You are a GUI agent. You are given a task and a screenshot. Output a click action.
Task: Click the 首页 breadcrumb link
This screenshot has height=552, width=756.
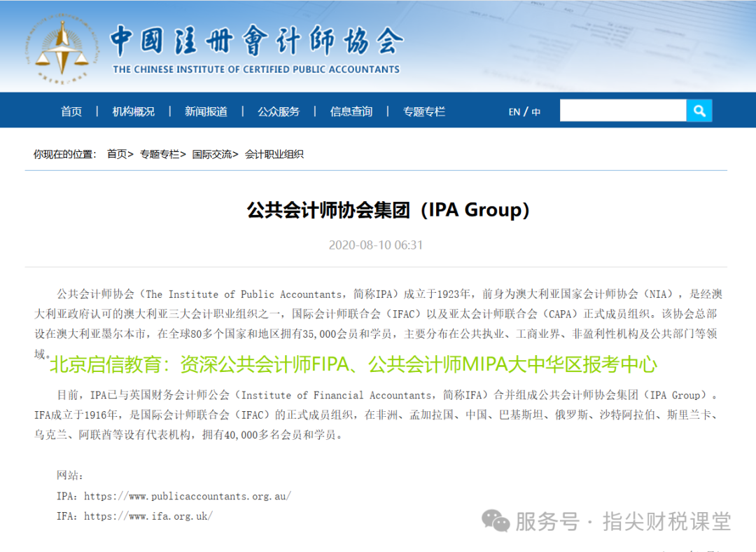click(117, 154)
